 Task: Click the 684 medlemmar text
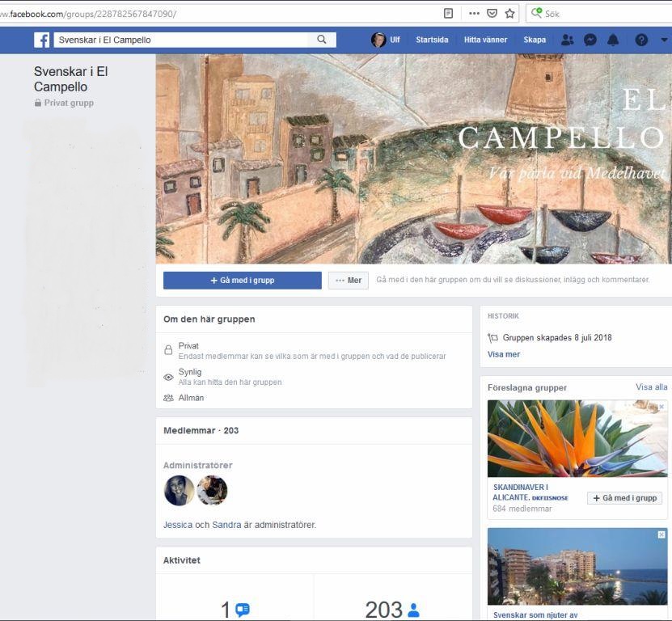point(522,509)
